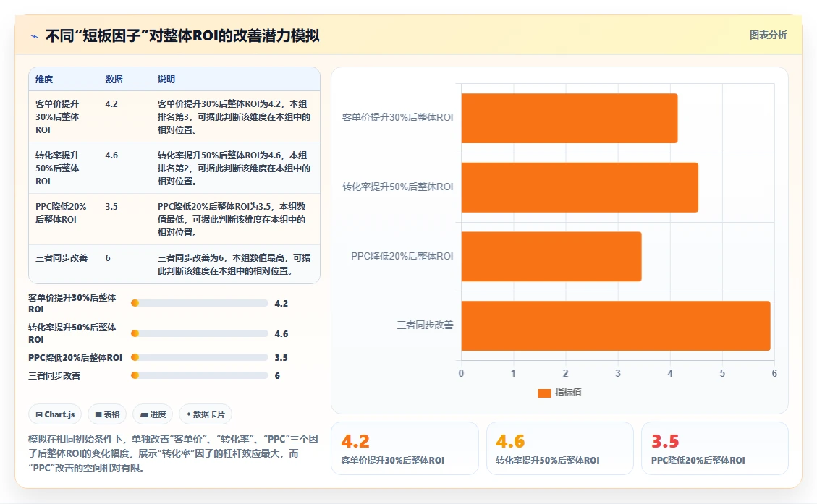Click the 进度 tag pill

click(x=153, y=414)
